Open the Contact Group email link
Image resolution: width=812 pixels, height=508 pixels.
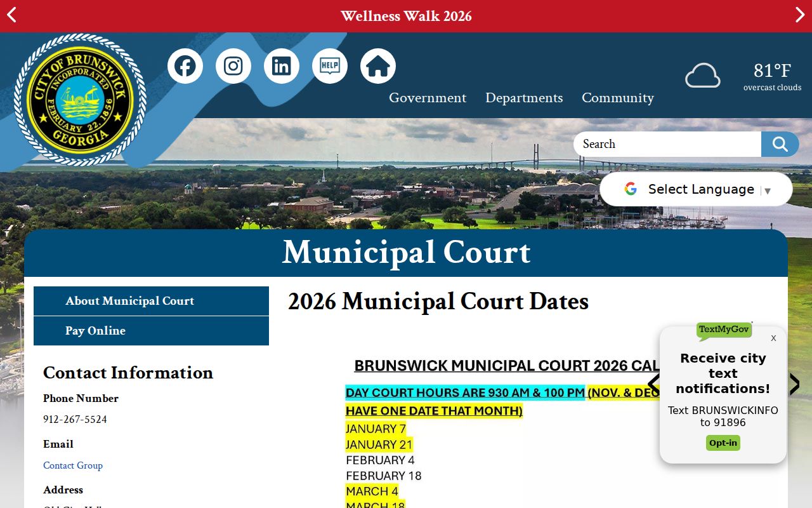point(73,465)
